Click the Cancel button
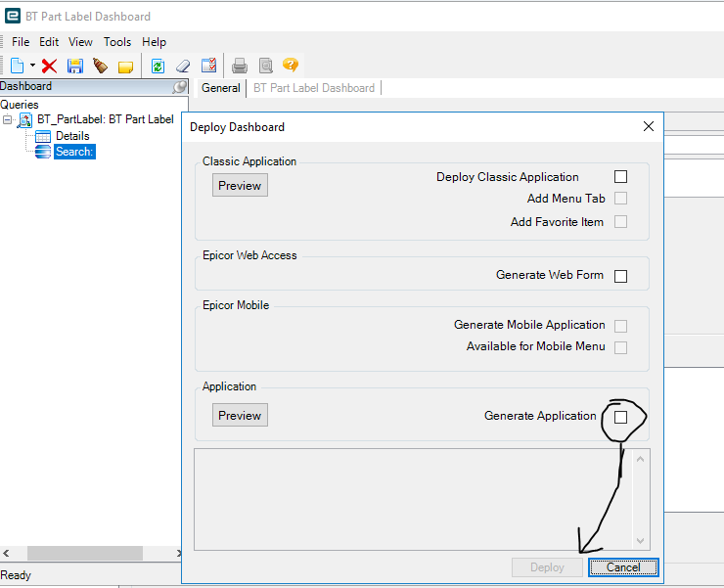This screenshot has width=724, height=588. (x=623, y=567)
